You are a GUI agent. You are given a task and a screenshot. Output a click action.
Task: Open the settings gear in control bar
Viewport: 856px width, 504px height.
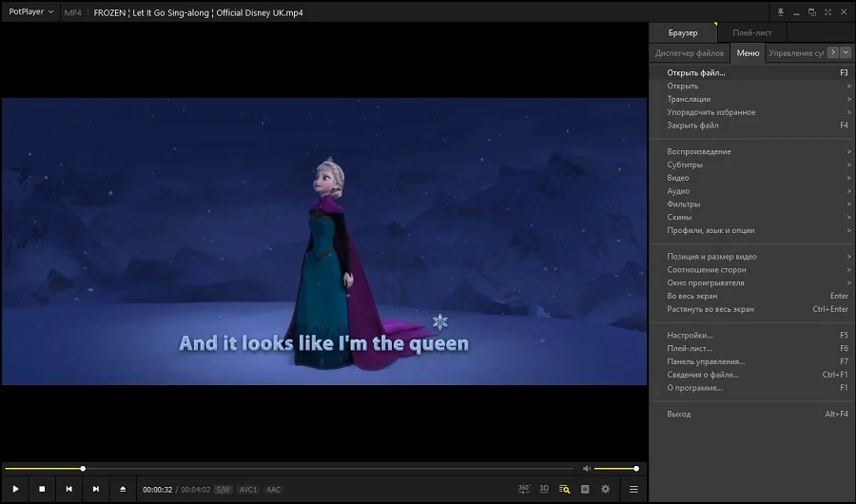pyautogui.click(x=605, y=489)
